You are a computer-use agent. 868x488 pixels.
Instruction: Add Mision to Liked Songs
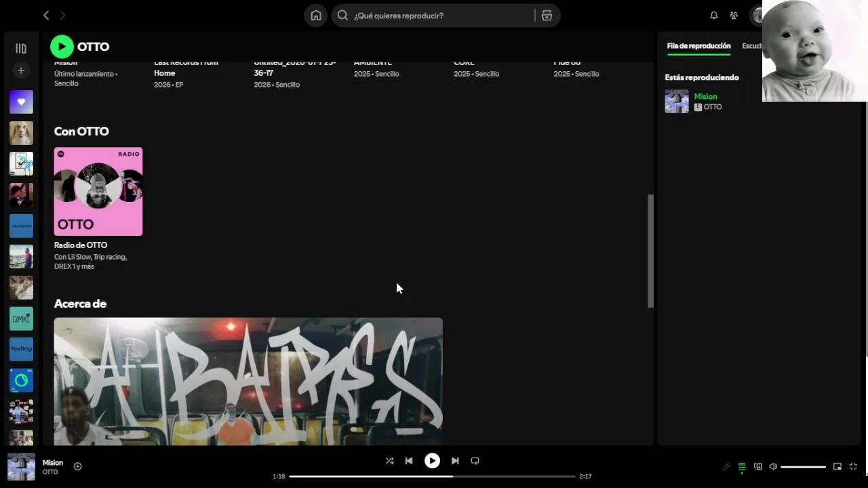click(77, 466)
